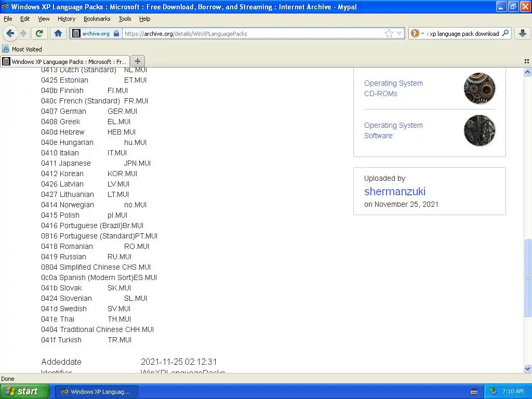The height and width of the screenshot is (399, 532).
Task: Click Addeddate value 2021-11-25 02:12:31
Action: pos(179,362)
